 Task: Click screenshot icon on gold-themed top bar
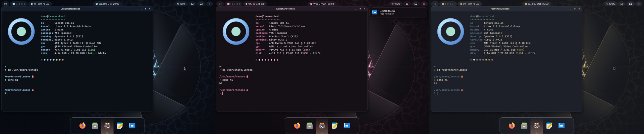tap(622, 4)
